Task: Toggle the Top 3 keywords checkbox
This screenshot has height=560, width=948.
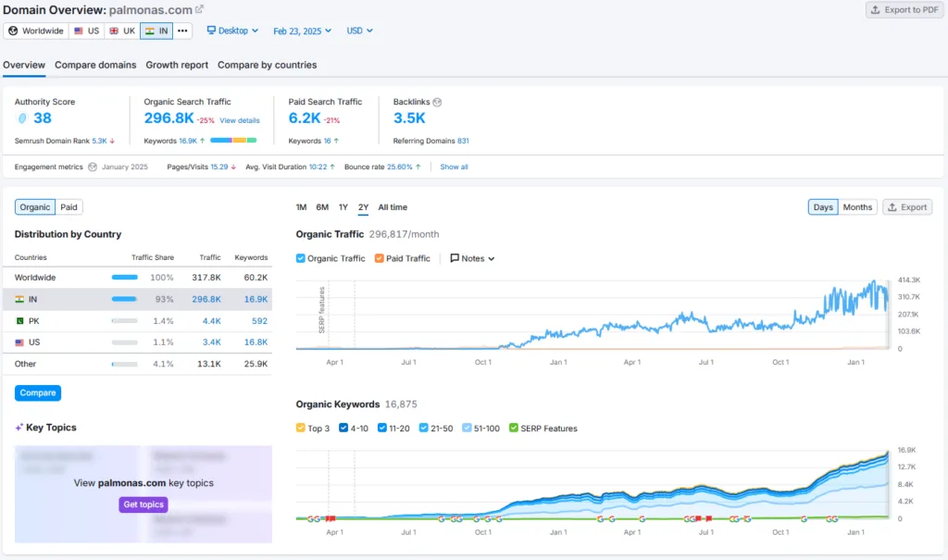Action: coord(301,429)
